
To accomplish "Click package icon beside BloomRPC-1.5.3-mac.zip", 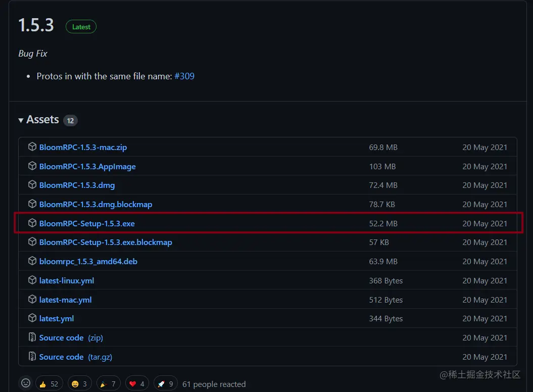I will pos(32,146).
